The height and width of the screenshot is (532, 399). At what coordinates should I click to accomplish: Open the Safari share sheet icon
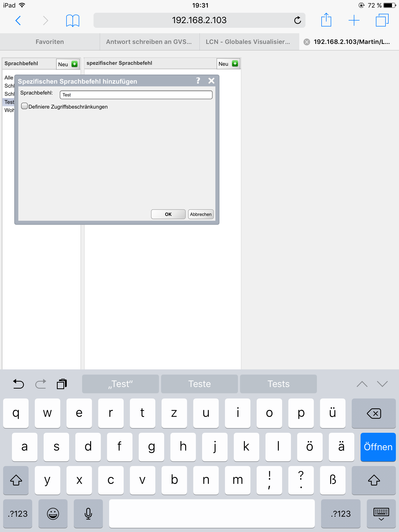tap(326, 20)
